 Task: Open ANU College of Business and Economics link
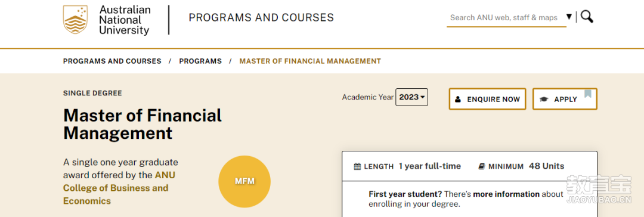(119, 188)
